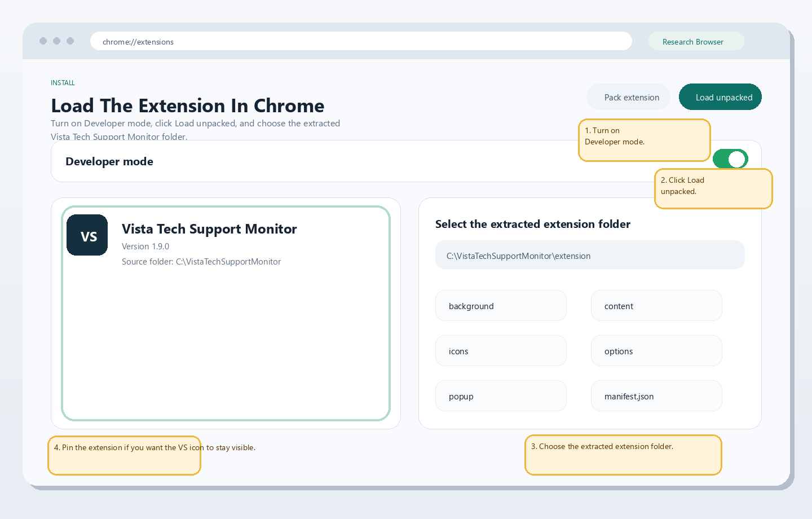The height and width of the screenshot is (519, 812).
Task: Click the Research Browser button
Action: (x=696, y=41)
